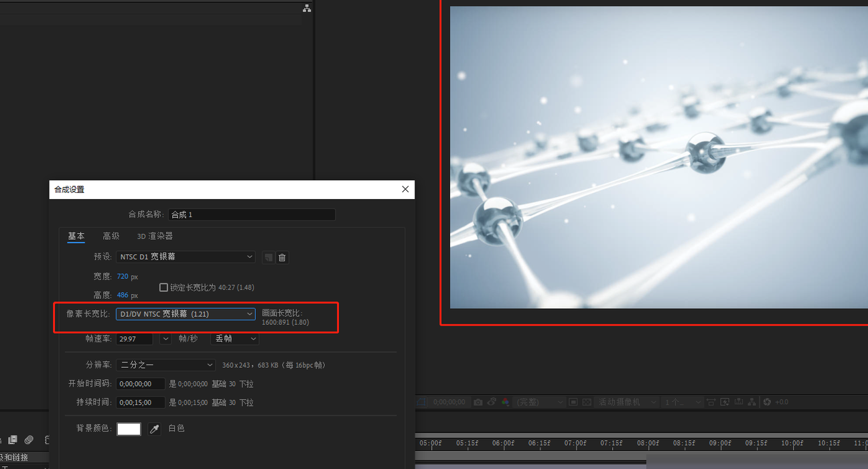868x469 pixels.
Task: Delete the preset with trash icon
Action: point(283,257)
